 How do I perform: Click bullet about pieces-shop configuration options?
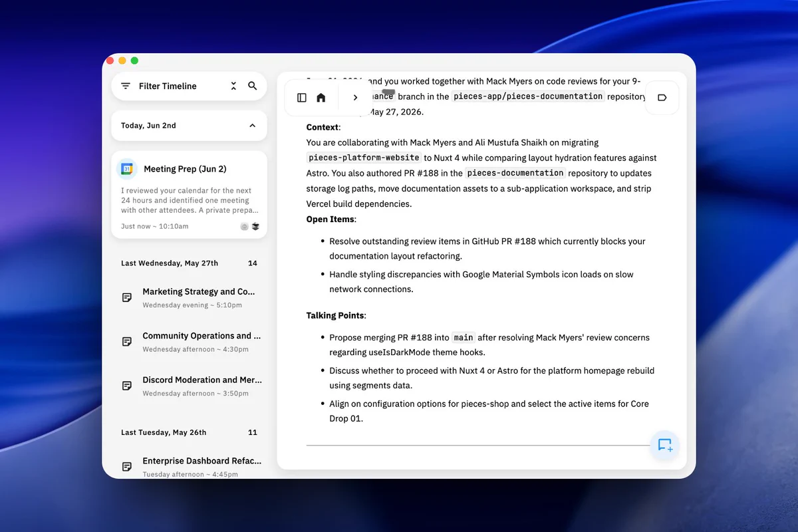pyautogui.click(x=489, y=411)
